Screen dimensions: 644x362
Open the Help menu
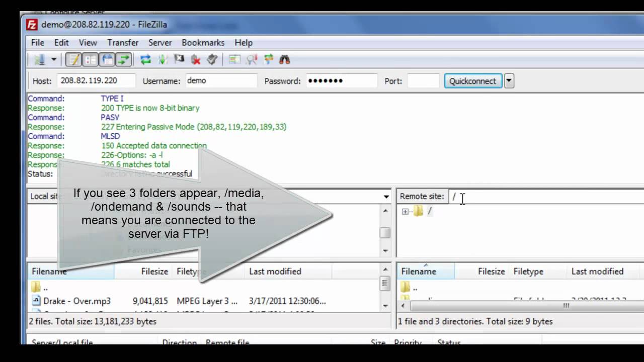tap(244, 43)
